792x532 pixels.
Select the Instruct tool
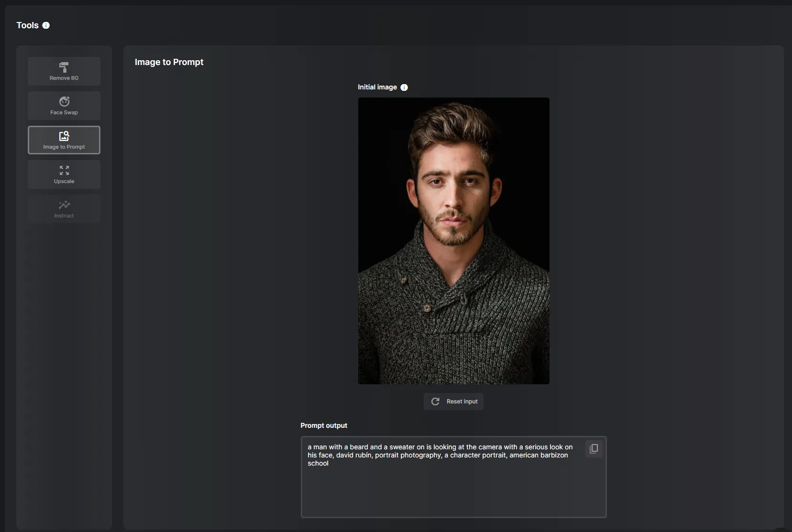[64, 209]
